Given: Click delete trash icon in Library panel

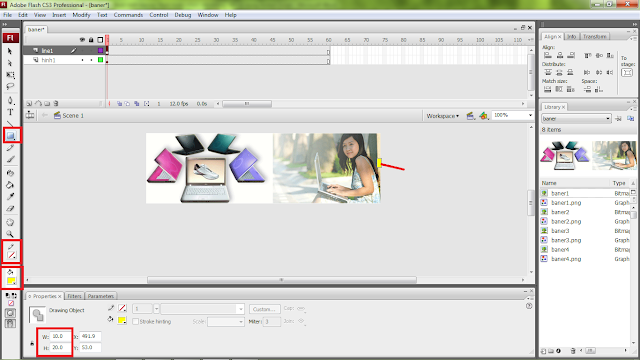Looking at the screenshot, I should pyautogui.click(x=573, y=351).
